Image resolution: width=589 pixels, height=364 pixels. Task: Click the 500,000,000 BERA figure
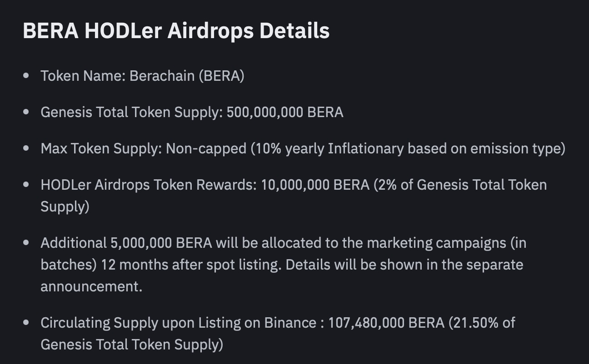(x=285, y=112)
